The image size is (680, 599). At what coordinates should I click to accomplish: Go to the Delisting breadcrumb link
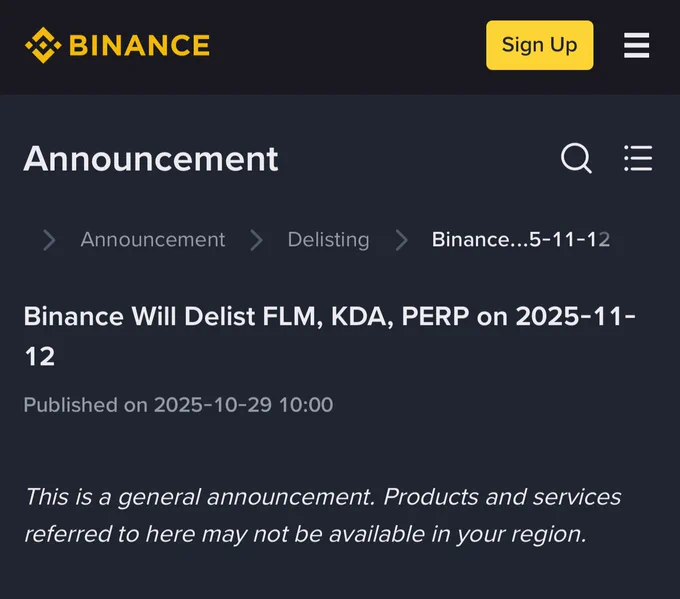(328, 240)
